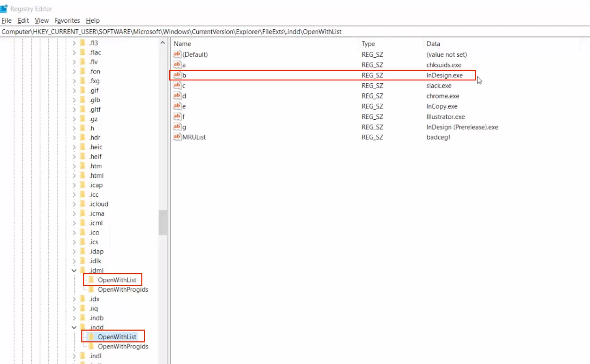Select the .ics key
590x364 pixels.
94,242
